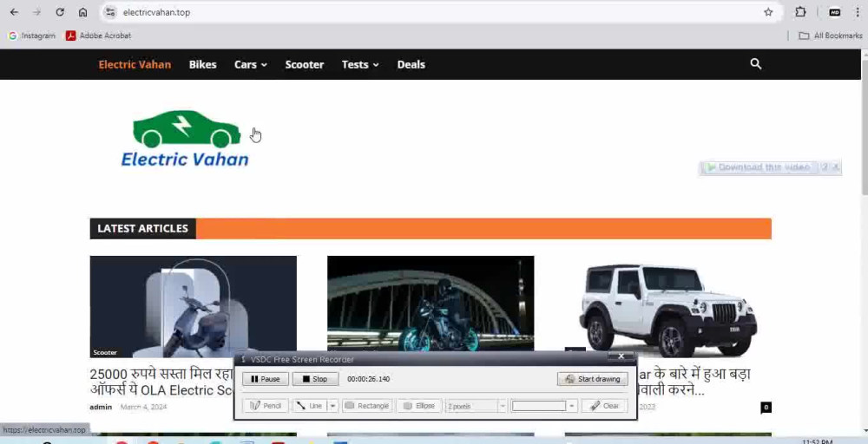Open the third article headline beside Thar

pyautogui.click(x=694, y=382)
